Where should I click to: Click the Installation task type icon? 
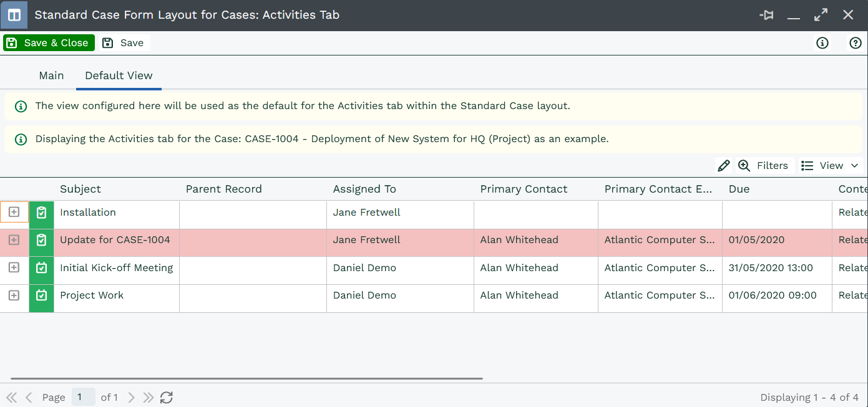(x=42, y=213)
